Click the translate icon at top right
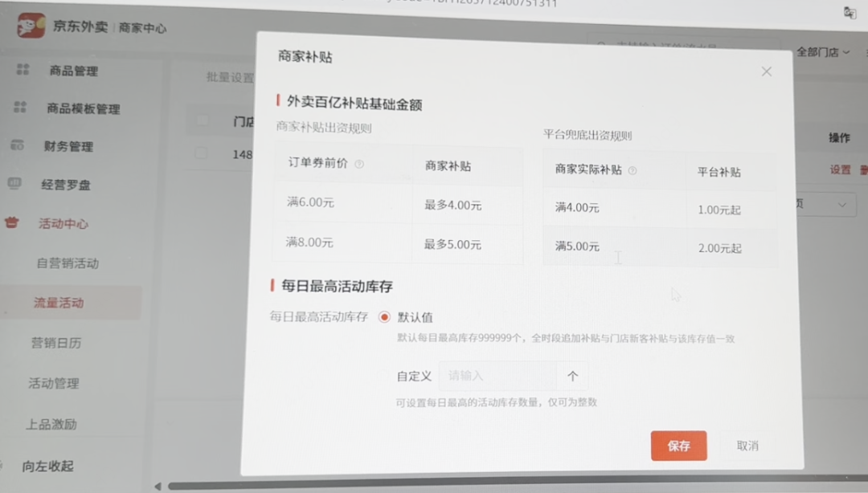This screenshot has width=868, height=493. click(850, 12)
